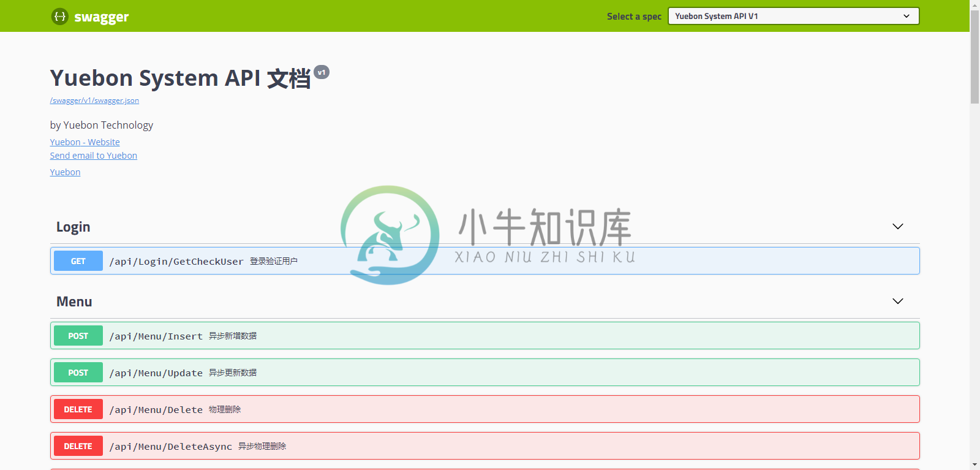The image size is (980, 470).
Task: Click the swagger brand text
Action: point(101,17)
